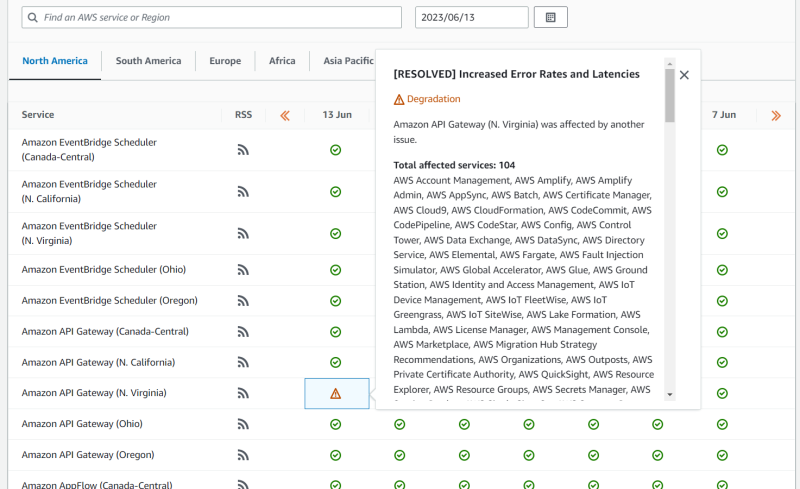This screenshot has width=800, height=489.
Task: Click 13 Jun status check for EventBridge Scheduler (Ohio)
Action: point(335,270)
